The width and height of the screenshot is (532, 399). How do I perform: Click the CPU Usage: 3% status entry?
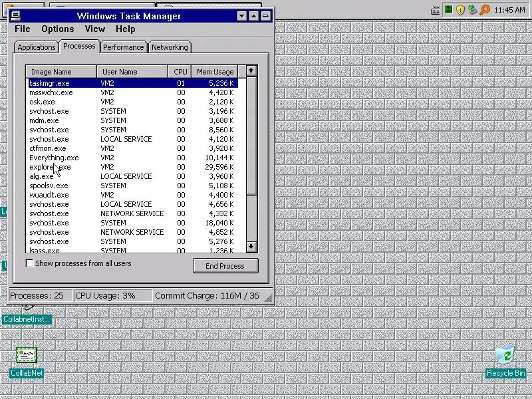[x=113, y=295]
